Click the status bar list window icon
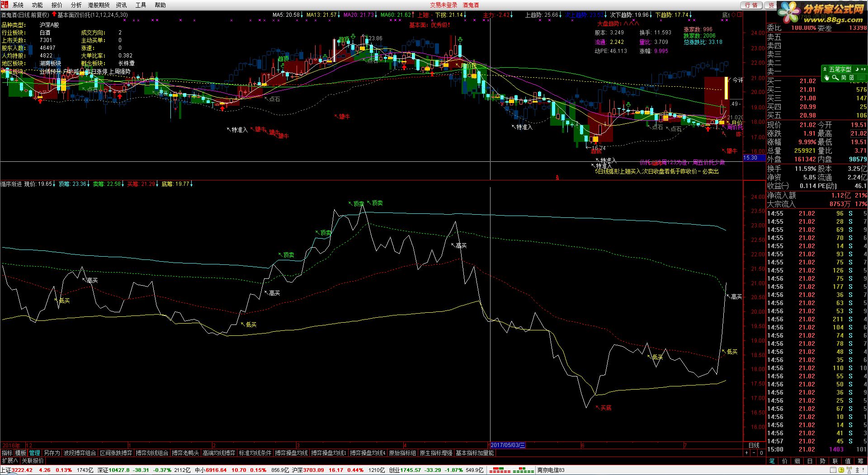This screenshot has height=475, width=868. (x=833, y=470)
